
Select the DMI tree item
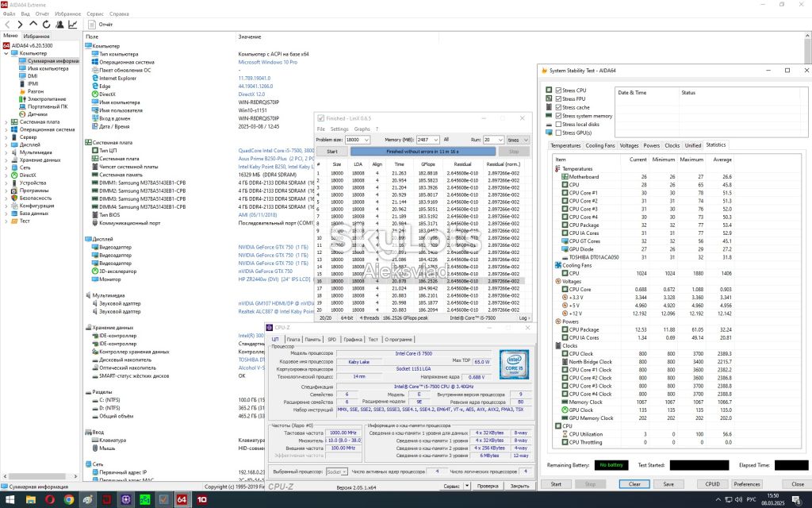coord(33,75)
